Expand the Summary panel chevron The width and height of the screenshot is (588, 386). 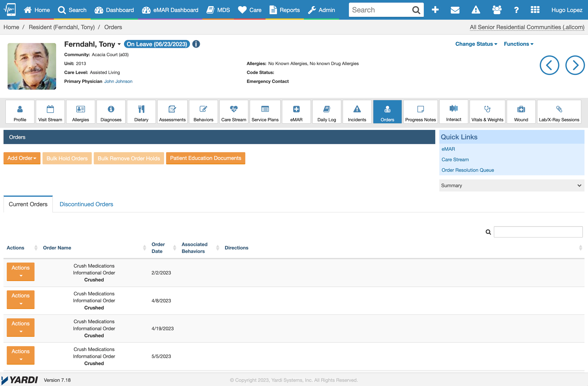(x=579, y=185)
